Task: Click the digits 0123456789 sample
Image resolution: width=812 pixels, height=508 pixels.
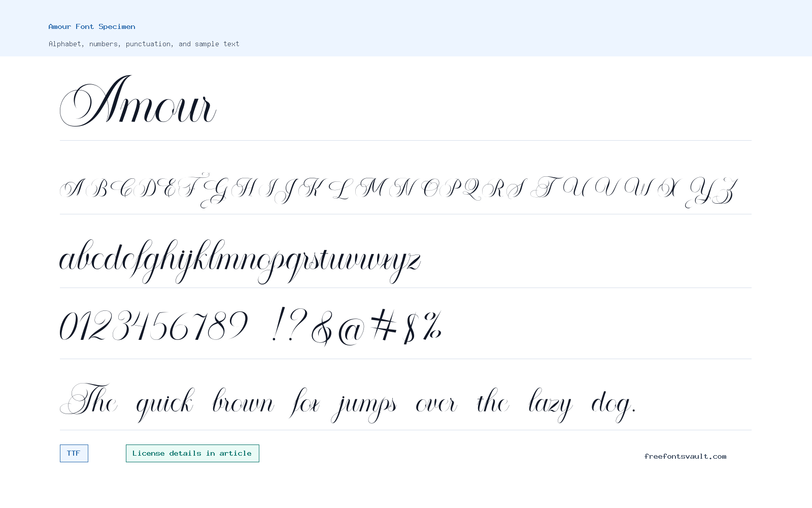Action: (154, 325)
